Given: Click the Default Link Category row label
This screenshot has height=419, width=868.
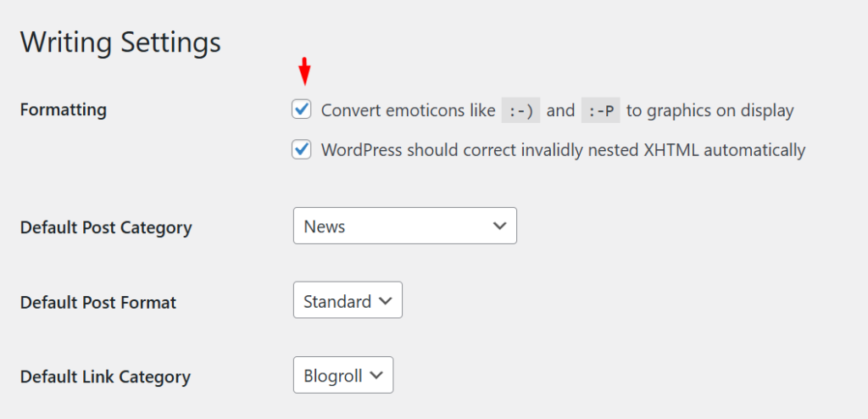Looking at the screenshot, I should click(105, 377).
